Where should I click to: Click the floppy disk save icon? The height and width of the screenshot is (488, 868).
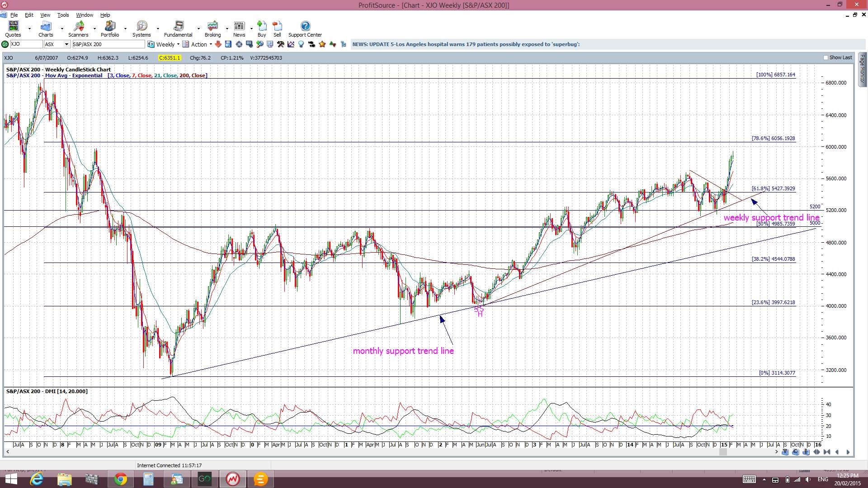tap(228, 44)
